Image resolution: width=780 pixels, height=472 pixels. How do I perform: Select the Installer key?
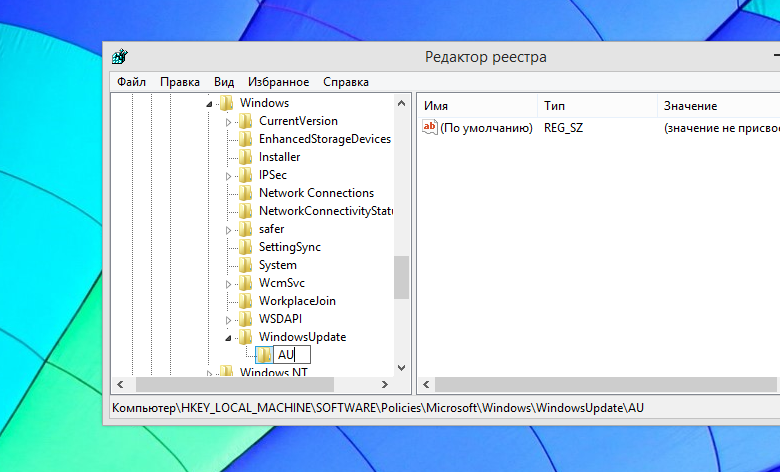tap(280, 157)
